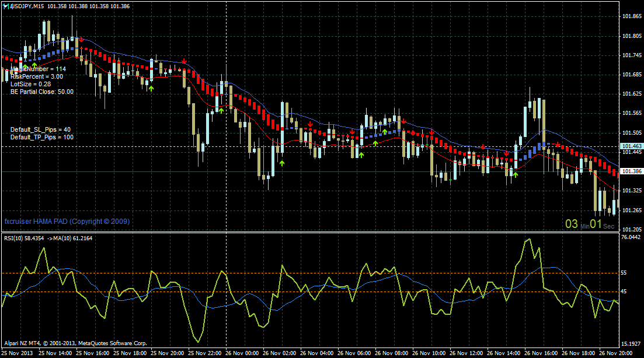Click the Alpari NZ MT4 copyright text
This screenshot has width=644, height=358.
[x=75, y=343]
